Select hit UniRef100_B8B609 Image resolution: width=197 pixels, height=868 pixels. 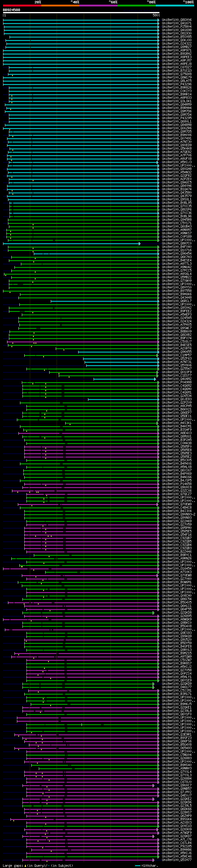(x=176, y=331)
